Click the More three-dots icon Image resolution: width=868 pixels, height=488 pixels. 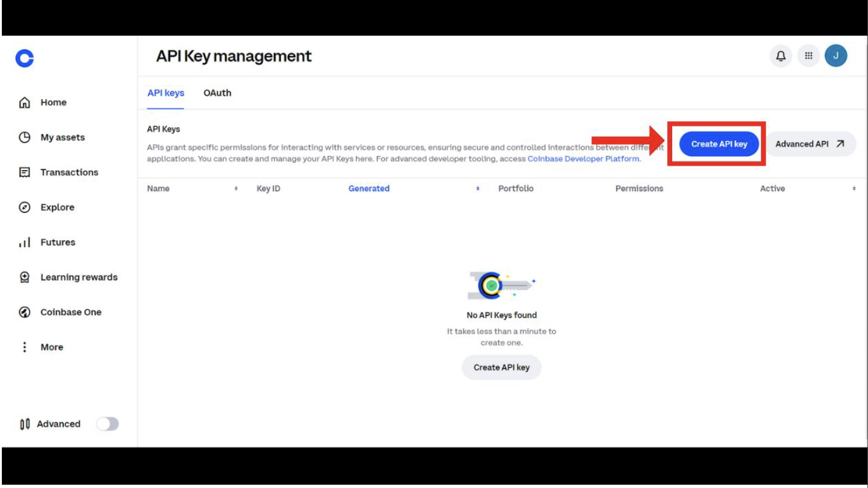(25, 347)
